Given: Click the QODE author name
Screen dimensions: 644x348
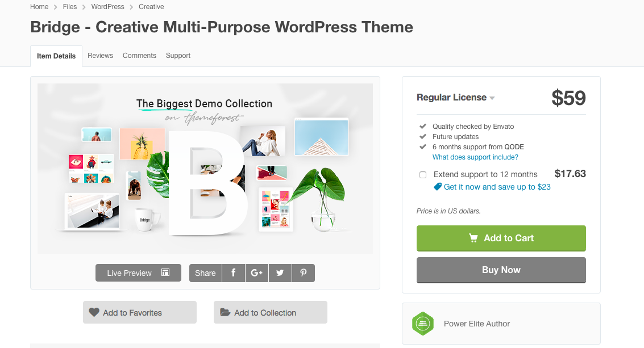Looking at the screenshot, I should click(x=514, y=147).
